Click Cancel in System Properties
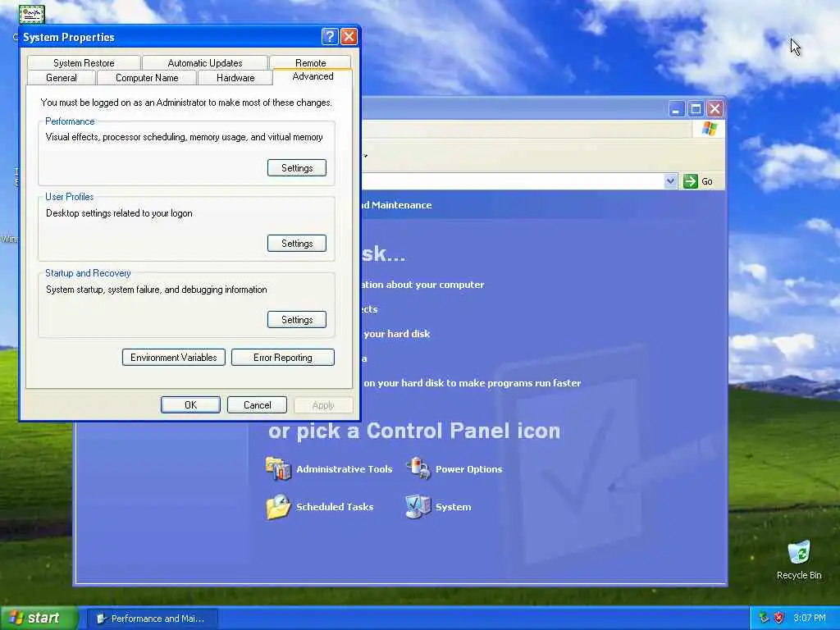Image resolution: width=840 pixels, height=630 pixels. click(257, 405)
